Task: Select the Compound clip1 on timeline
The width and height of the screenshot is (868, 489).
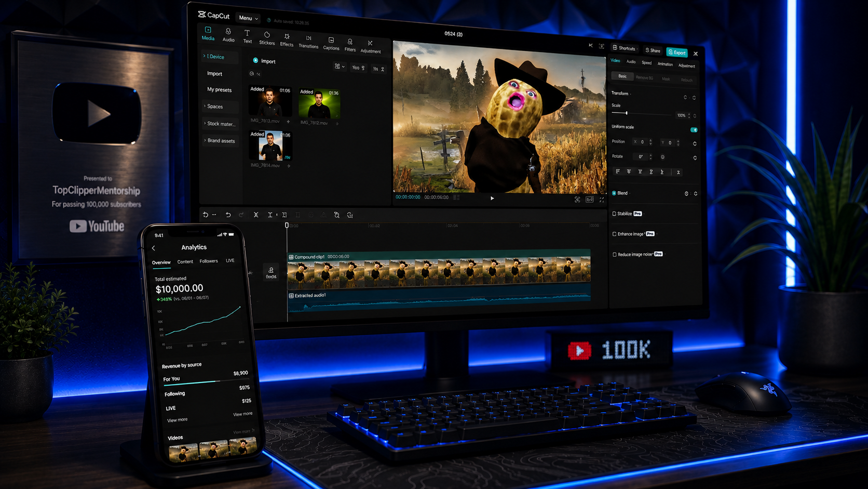Action: 439,269
